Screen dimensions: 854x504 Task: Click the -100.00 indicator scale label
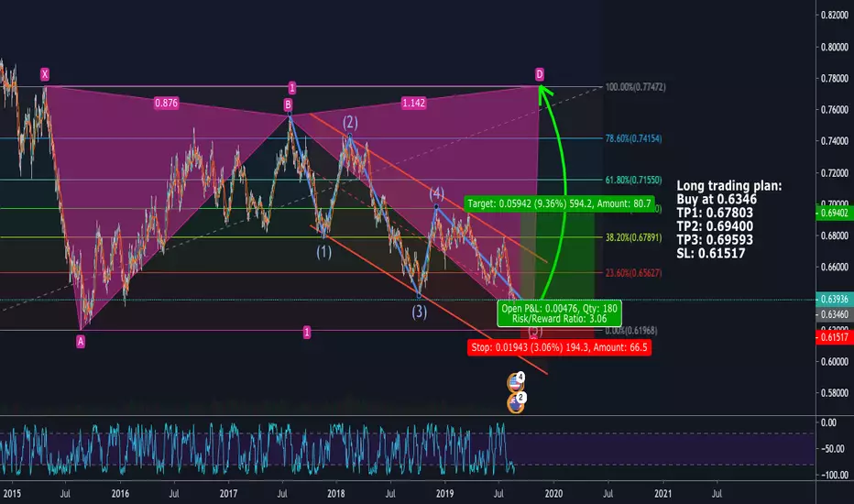[834, 475]
